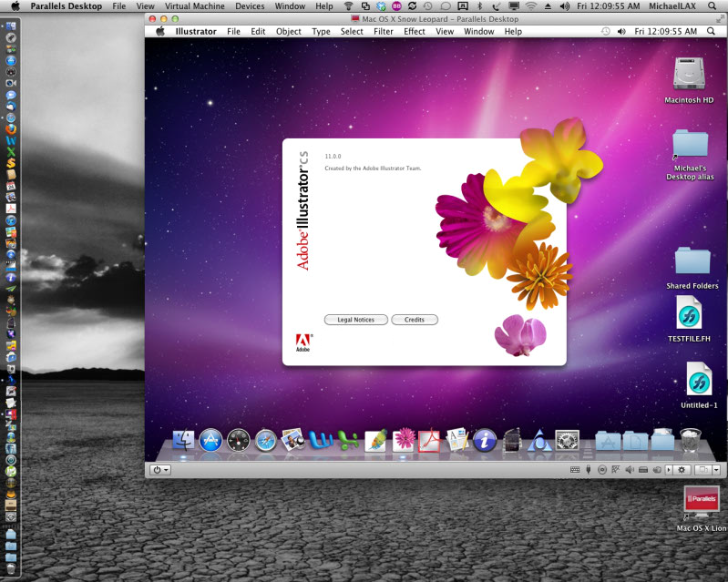The image size is (728, 582).
Task: Open the Finder icon in guest dock
Action: click(x=183, y=440)
